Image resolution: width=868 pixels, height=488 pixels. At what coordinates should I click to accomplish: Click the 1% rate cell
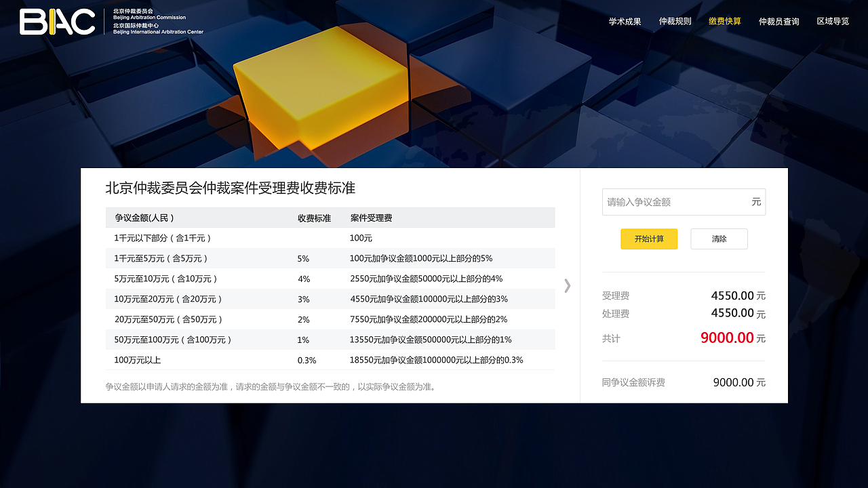click(x=303, y=340)
